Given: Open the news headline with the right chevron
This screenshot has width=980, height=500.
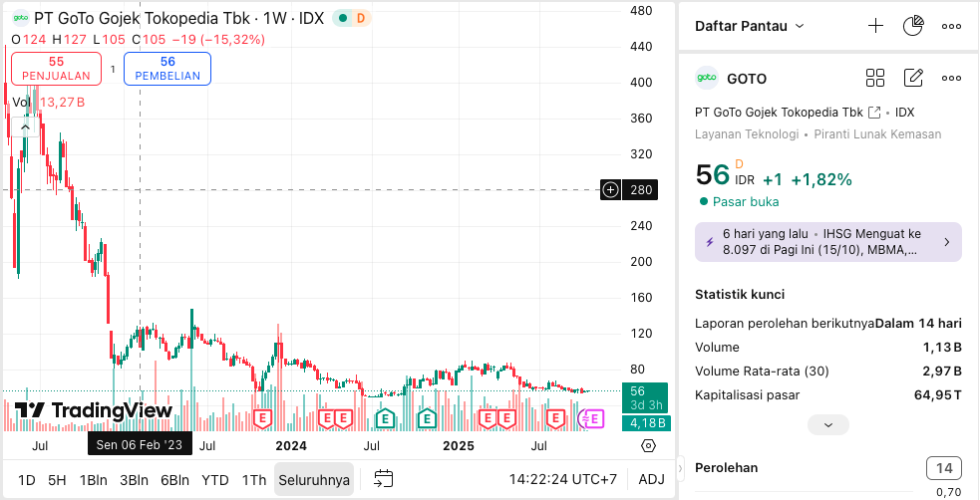Looking at the screenshot, I should click(947, 242).
